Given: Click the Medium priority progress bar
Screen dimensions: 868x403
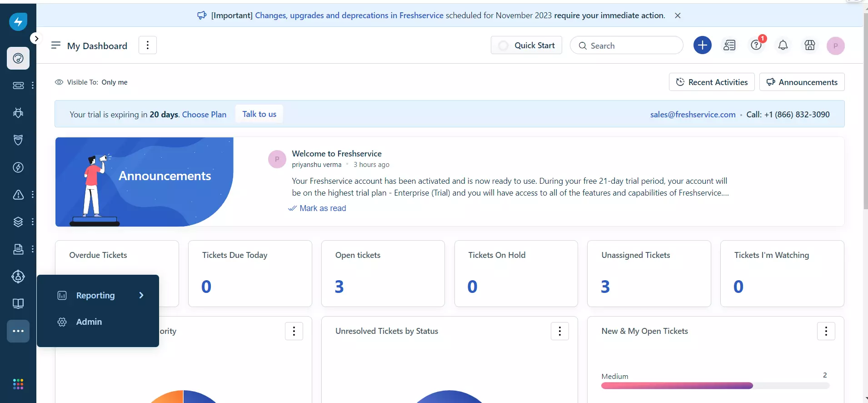Looking at the screenshot, I should 715,386.
